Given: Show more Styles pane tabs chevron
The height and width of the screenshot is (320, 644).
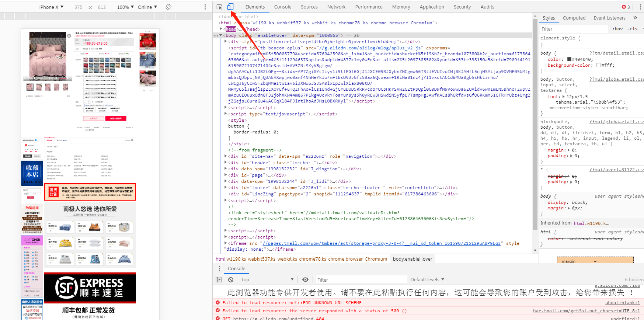Looking at the screenshot, I should [x=635, y=18].
